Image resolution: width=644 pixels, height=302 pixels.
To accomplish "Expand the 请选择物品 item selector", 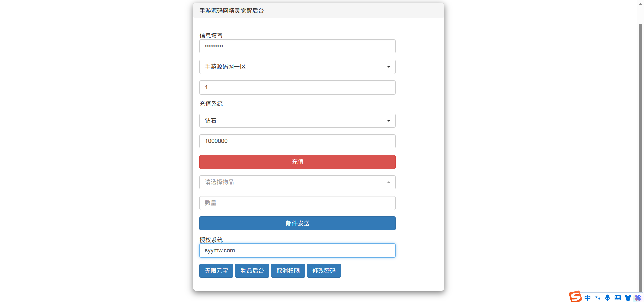I will [x=297, y=182].
